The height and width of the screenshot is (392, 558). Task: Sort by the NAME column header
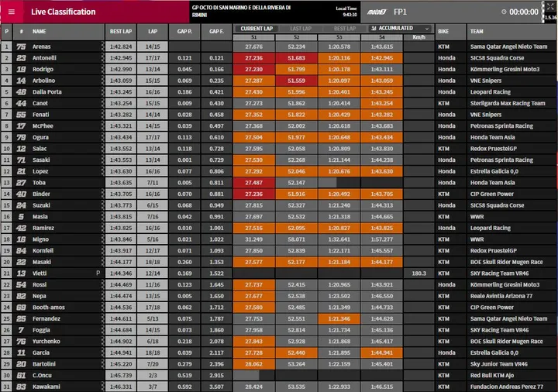40,31
